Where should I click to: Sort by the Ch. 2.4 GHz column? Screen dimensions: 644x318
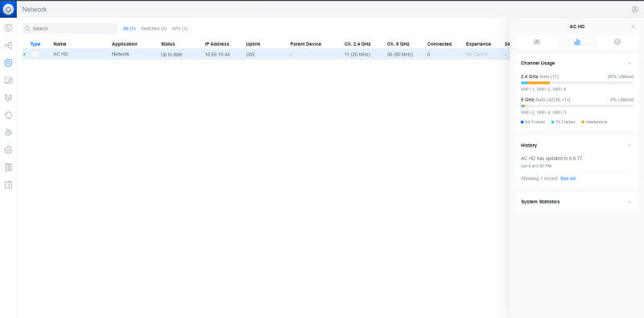pos(357,44)
